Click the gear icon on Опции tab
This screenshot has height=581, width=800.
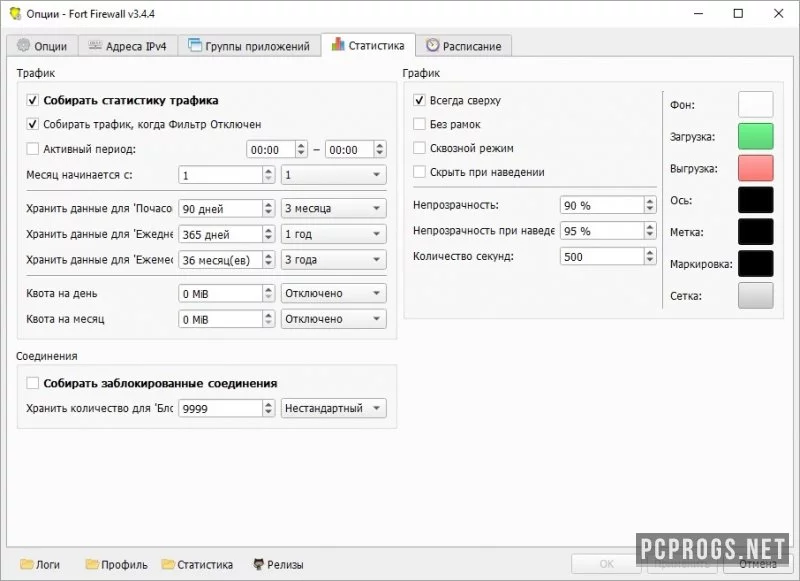(23, 45)
